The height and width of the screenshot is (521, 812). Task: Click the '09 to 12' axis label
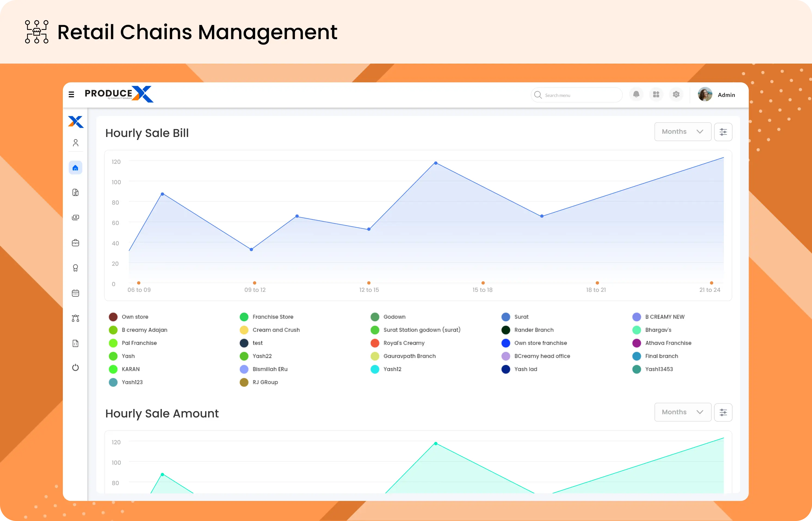coord(255,290)
